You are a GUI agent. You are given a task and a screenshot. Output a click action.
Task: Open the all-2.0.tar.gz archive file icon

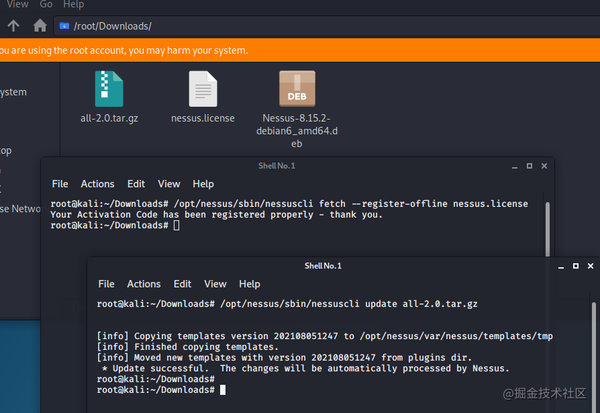click(109, 89)
